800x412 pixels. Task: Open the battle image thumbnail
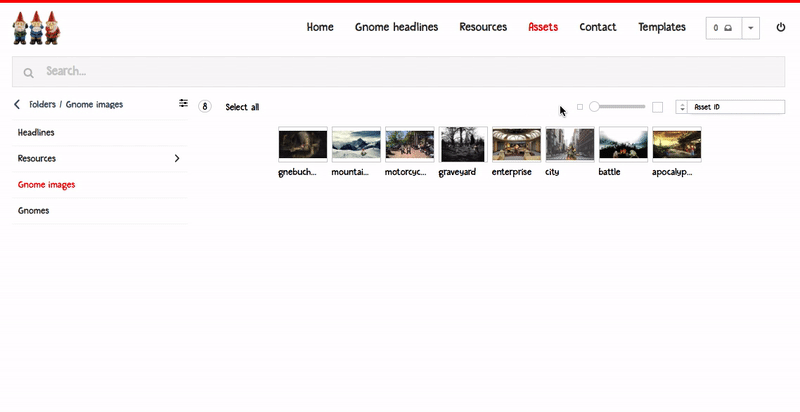coord(623,144)
